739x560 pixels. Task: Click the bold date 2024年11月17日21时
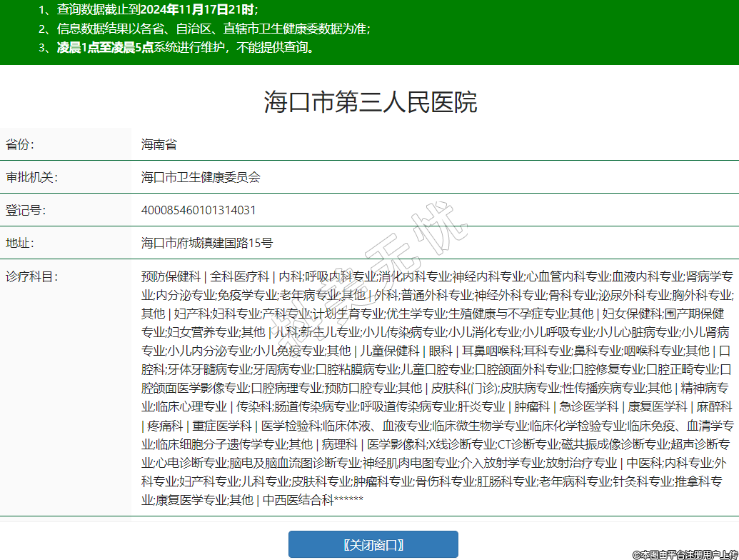click(x=196, y=9)
